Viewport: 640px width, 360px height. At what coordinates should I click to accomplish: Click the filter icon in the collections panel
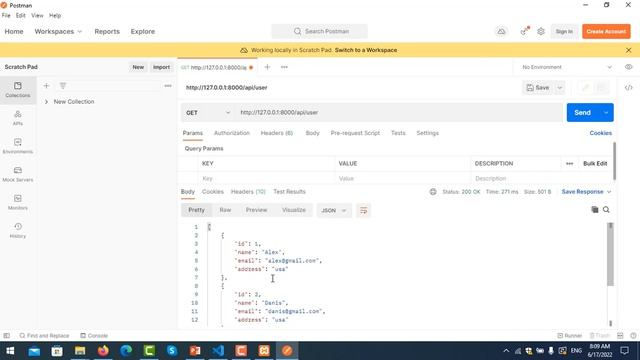63,86
